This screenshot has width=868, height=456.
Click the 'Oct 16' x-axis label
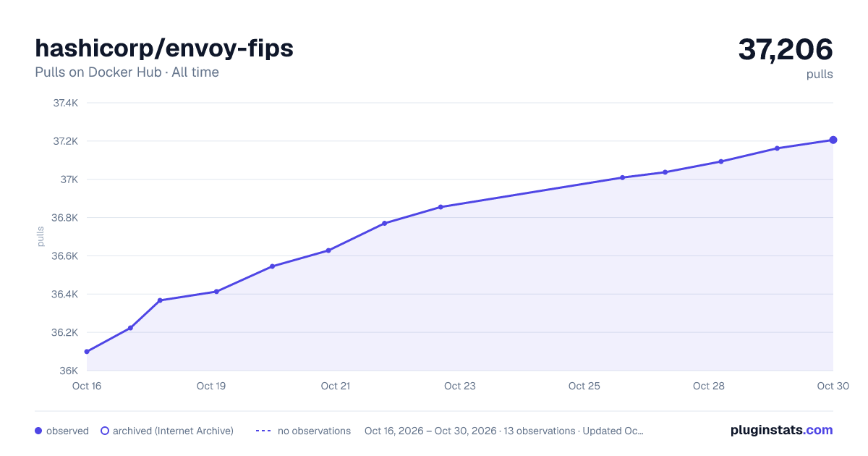tap(87, 386)
